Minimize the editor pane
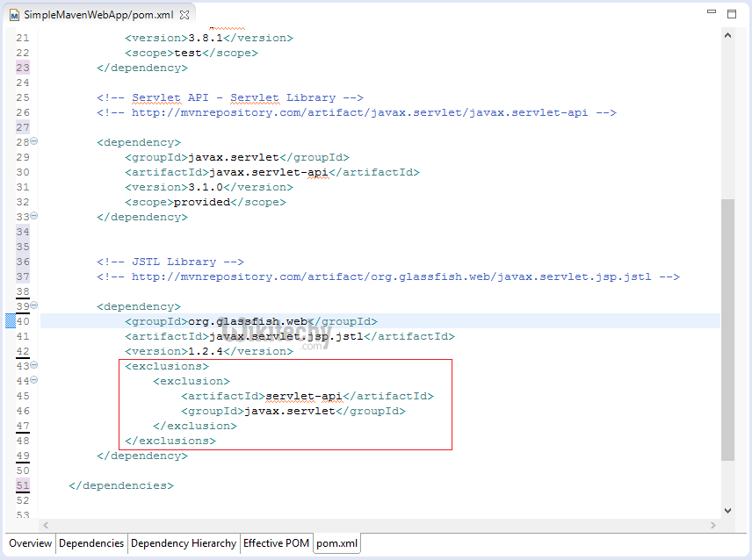 tap(710, 14)
